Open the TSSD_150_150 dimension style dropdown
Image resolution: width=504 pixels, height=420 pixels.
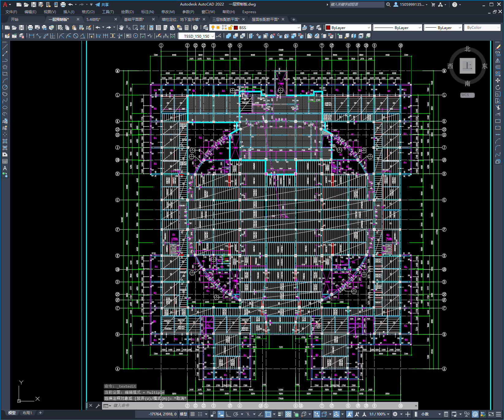(197, 36)
